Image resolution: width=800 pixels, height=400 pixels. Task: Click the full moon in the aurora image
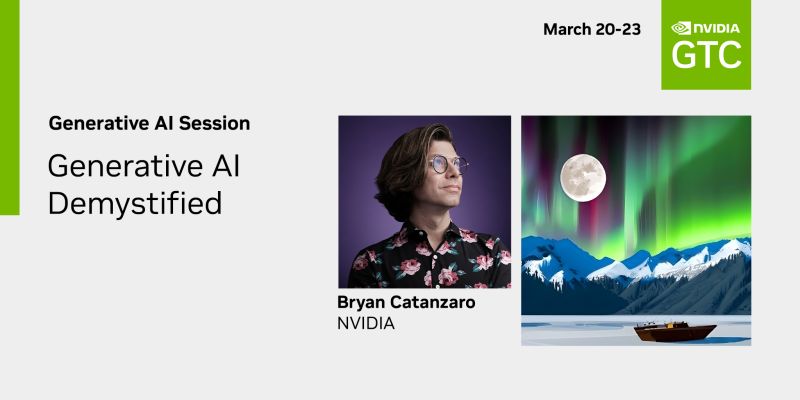coord(583,178)
